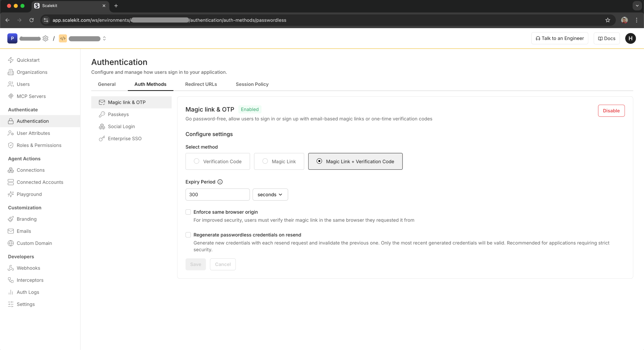Screen dimensions: 644x350
Task: Click the workspace settings gear icon
Action: click(46, 39)
